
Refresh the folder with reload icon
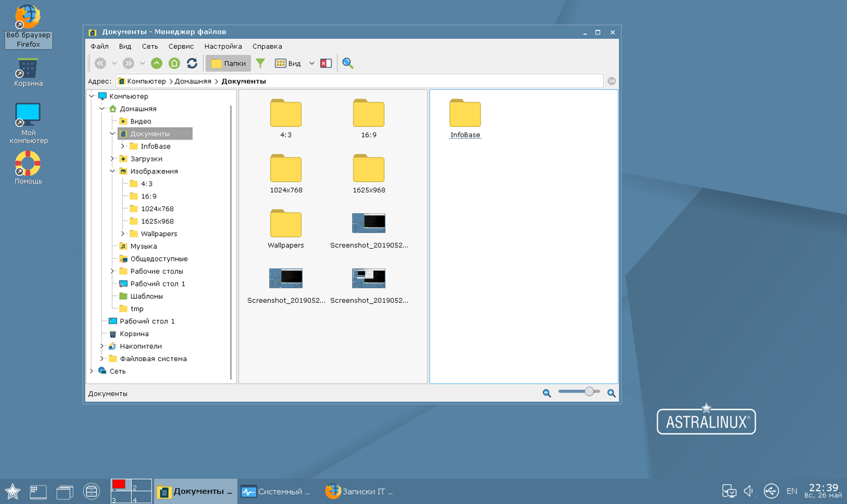(x=192, y=63)
